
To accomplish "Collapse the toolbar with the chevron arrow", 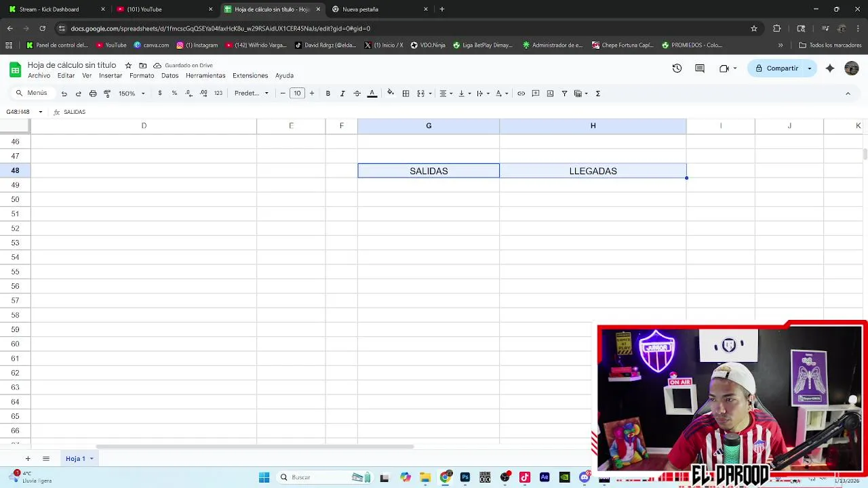I will tap(848, 94).
